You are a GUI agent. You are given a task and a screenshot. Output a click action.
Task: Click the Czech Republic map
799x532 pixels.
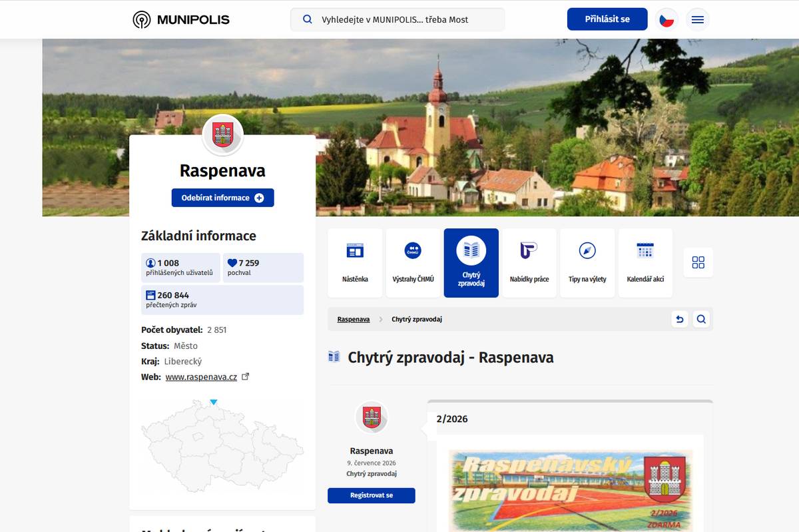tap(222, 445)
